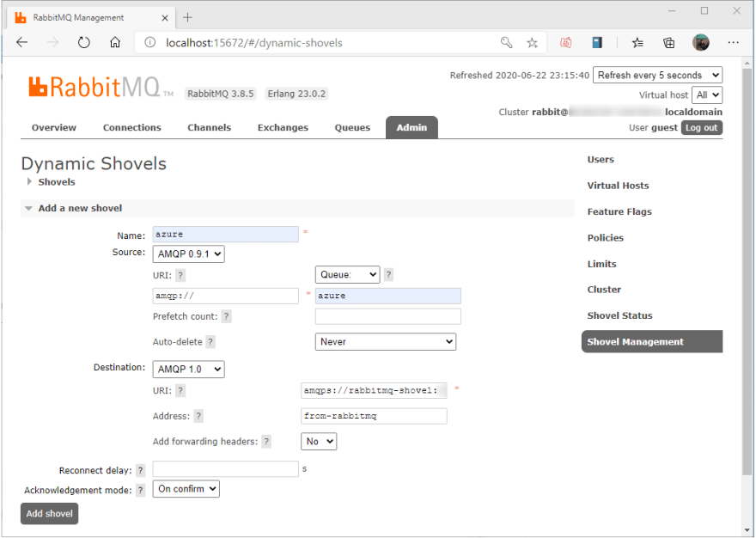Click the favorites star in the address bar
This screenshot has width=756, height=538.
(532, 43)
